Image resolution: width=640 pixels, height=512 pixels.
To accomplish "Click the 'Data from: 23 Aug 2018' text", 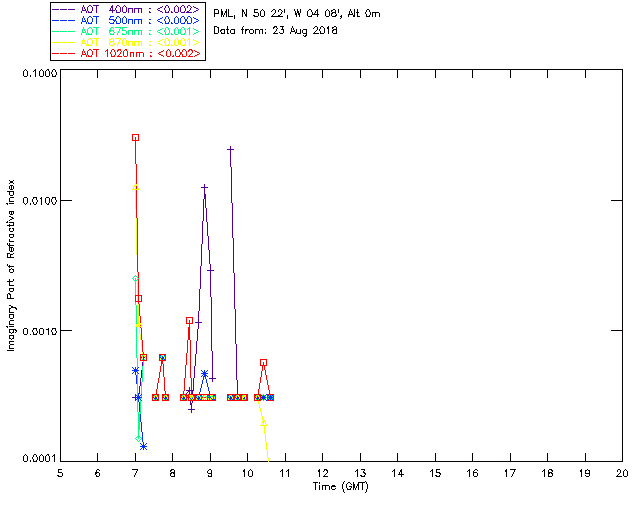I will pos(275,31).
